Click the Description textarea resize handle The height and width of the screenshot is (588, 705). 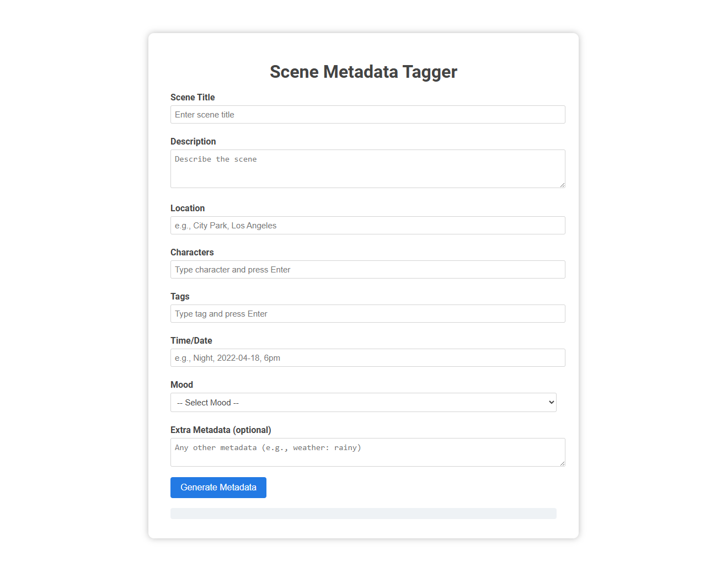562,186
